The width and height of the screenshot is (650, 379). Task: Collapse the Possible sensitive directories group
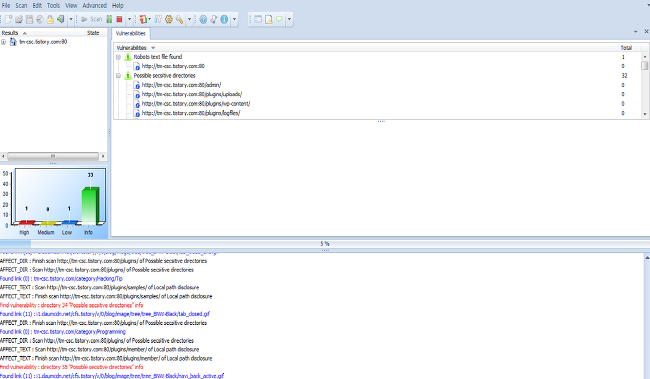click(x=119, y=75)
